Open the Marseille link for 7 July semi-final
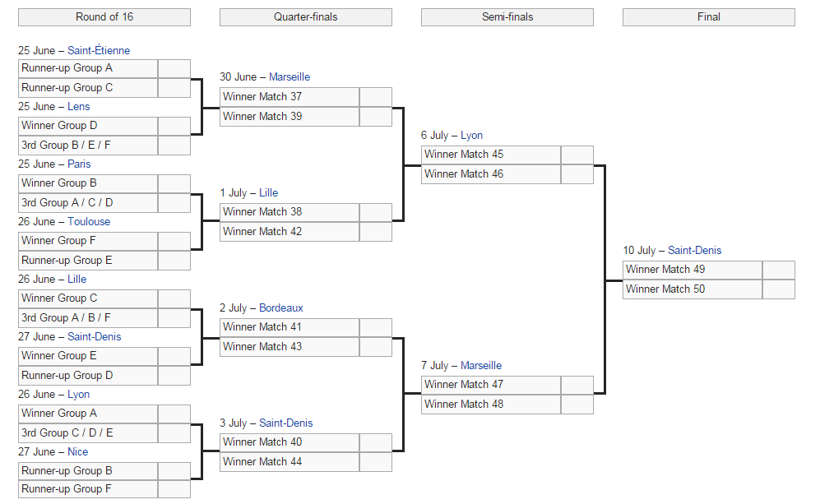The height and width of the screenshot is (504, 820). pyautogui.click(x=481, y=365)
